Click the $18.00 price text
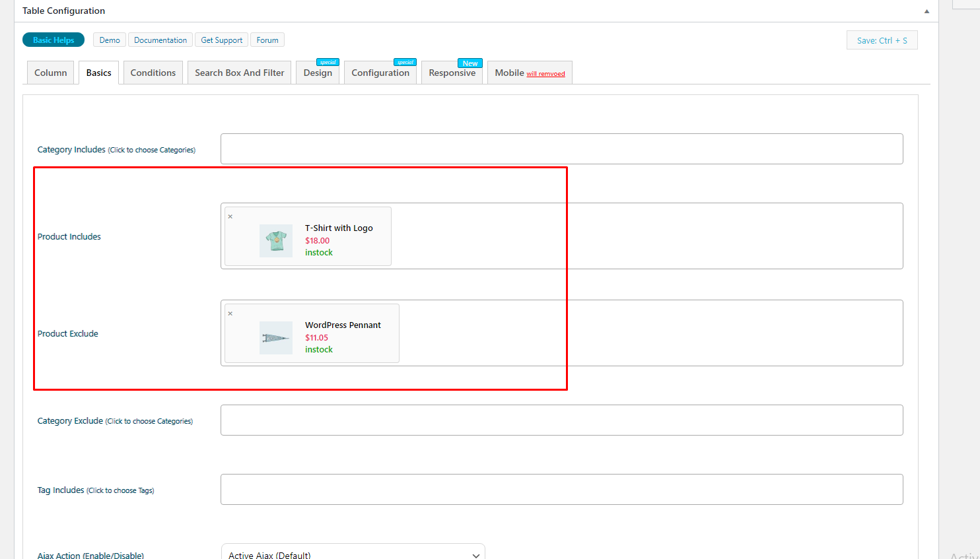This screenshot has width=980, height=559. point(317,241)
